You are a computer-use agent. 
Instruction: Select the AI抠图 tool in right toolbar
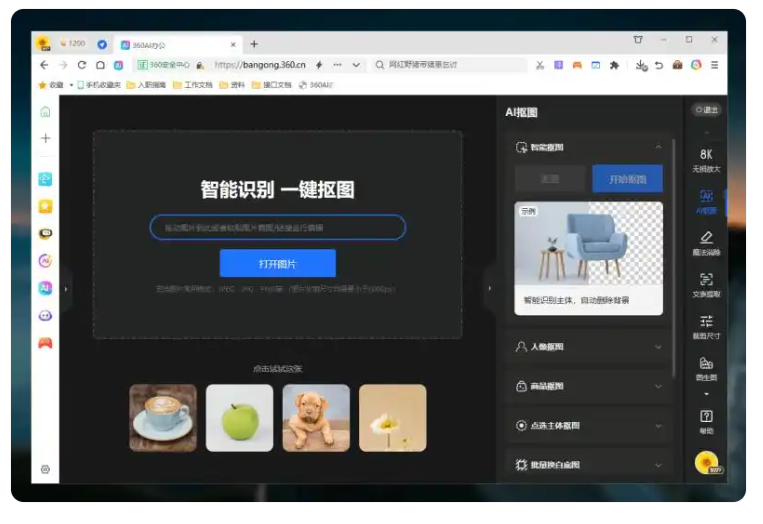pyautogui.click(x=706, y=202)
